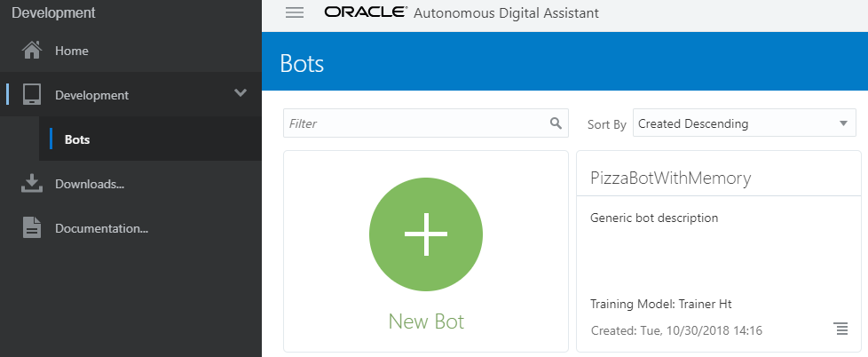The height and width of the screenshot is (357, 868).
Task: Click the Development header at sidebar top
Action: point(54,12)
